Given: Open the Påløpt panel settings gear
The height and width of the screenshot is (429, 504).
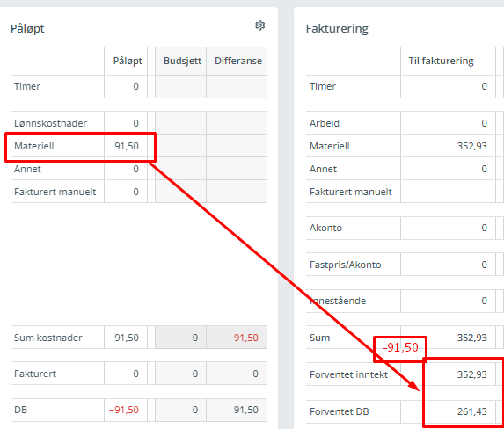Looking at the screenshot, I should (x=259, y=25).
